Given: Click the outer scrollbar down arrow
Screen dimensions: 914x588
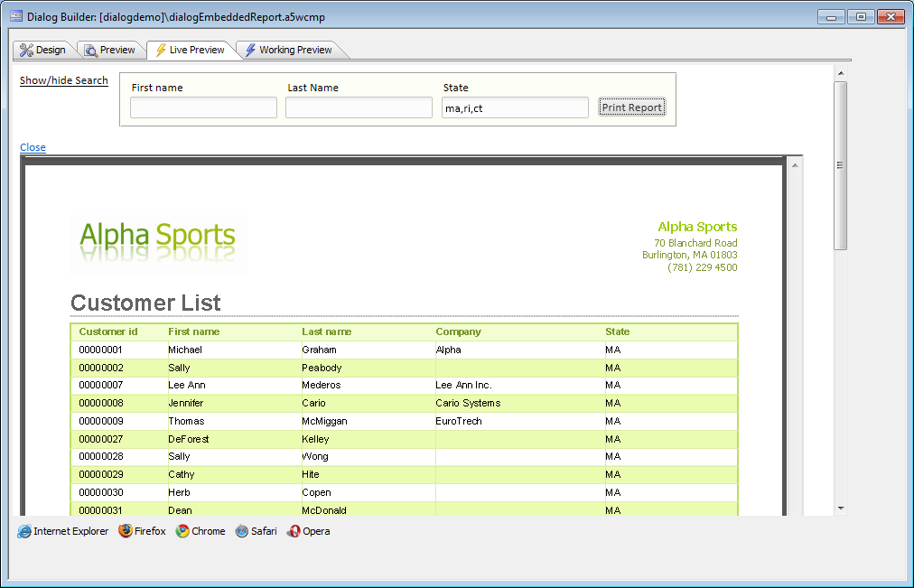Looking at the screenshot, I should [841, 509].
